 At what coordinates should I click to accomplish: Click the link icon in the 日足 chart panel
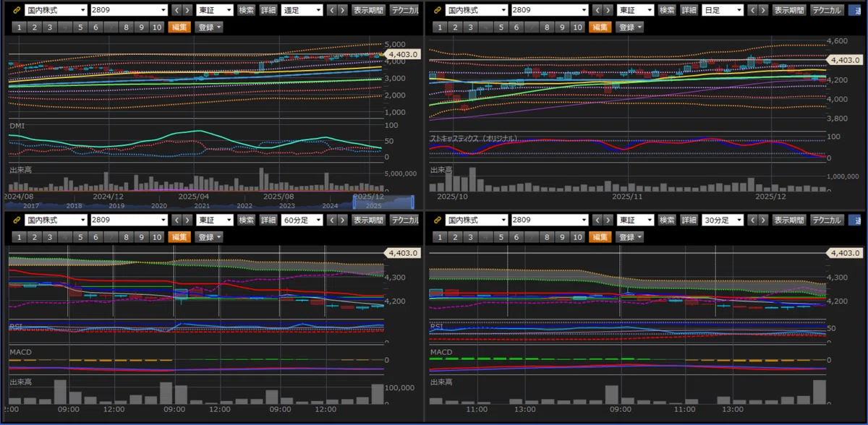[x=436, y=11]
